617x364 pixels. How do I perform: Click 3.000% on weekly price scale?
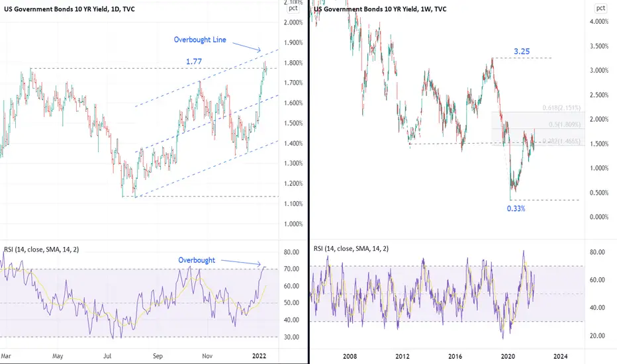599,70
